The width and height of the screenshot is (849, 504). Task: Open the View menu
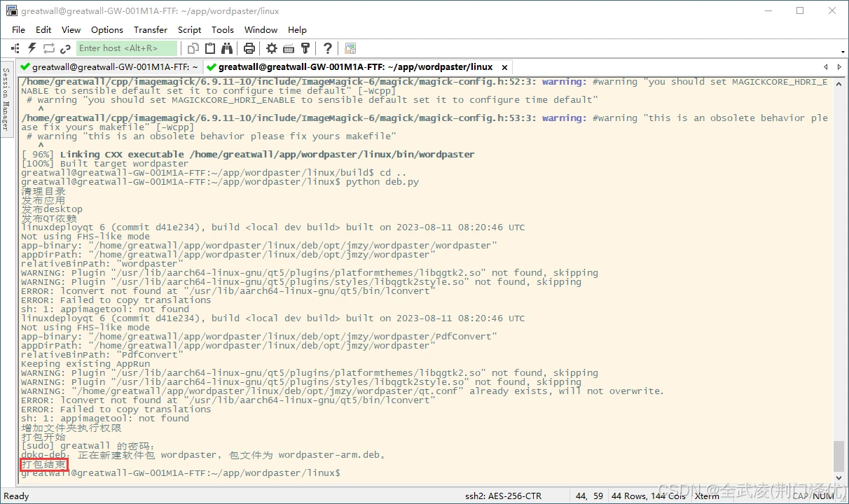click(x=71, y=29)
